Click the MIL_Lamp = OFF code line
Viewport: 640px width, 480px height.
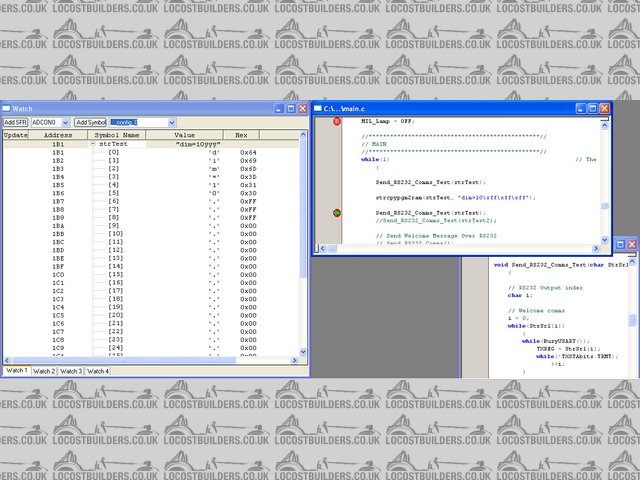pos(388,121)
